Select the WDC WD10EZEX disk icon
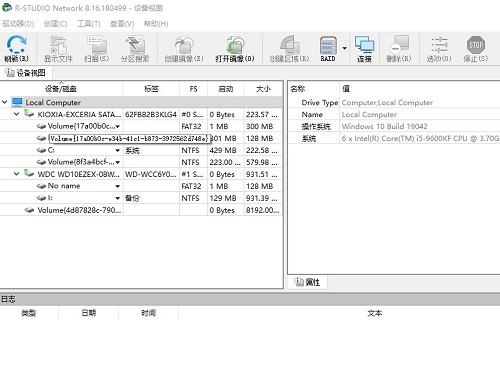The image size is (500, 382). (x=29, y=173)
